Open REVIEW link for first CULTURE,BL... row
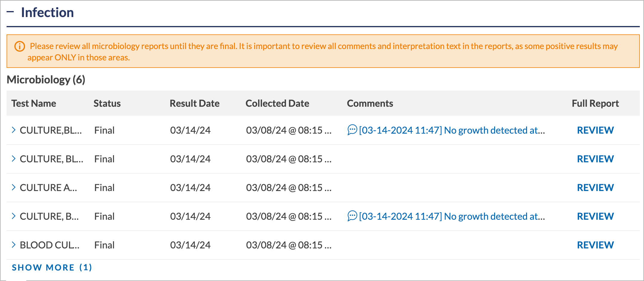Screen dimensions: 644x281 coord(595,130)
